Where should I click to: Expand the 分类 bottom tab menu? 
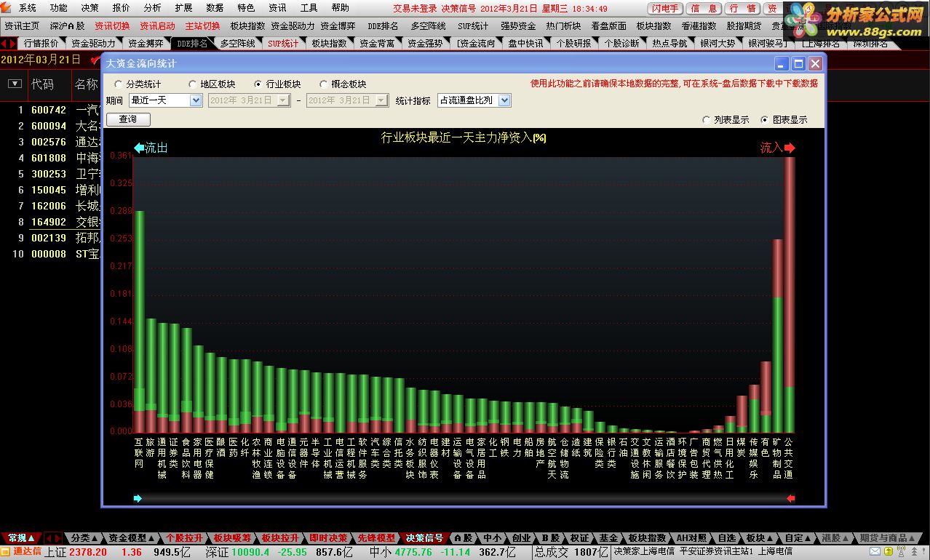pyautogui.click(x=84, y=538)
